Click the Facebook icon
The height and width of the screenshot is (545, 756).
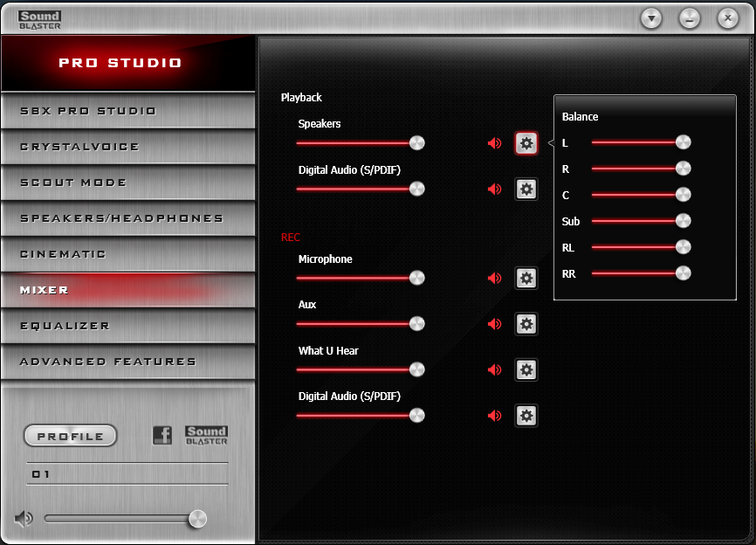click(x=162, y=436)
